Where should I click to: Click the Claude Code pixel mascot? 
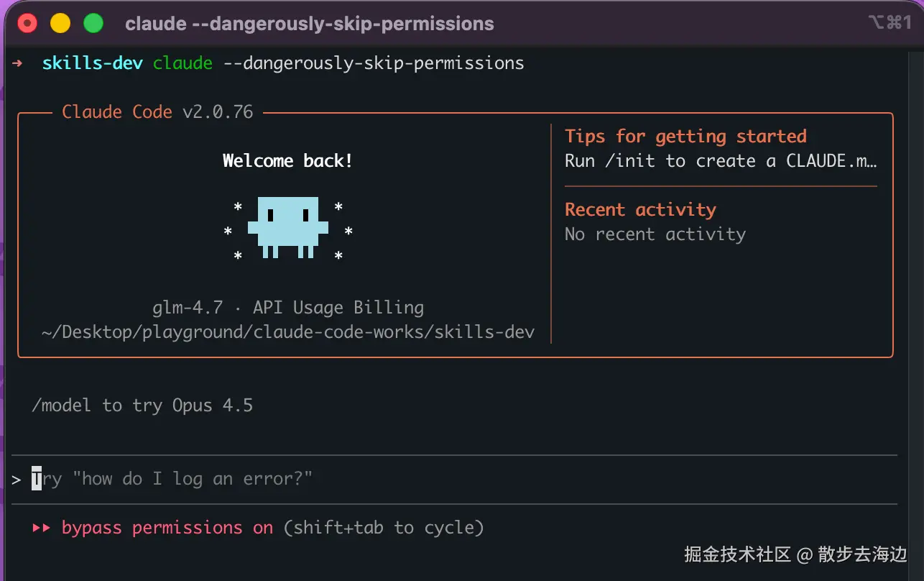[288, 227]
